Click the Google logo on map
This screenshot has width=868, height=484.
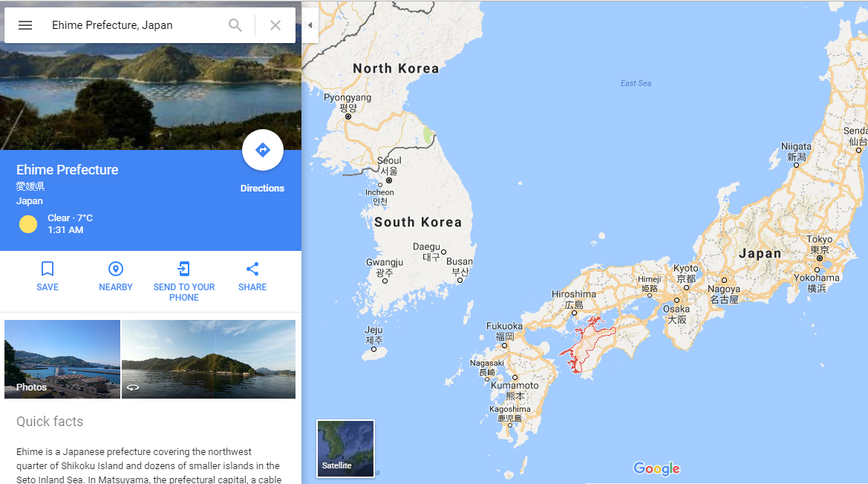(x=656, y=468)
